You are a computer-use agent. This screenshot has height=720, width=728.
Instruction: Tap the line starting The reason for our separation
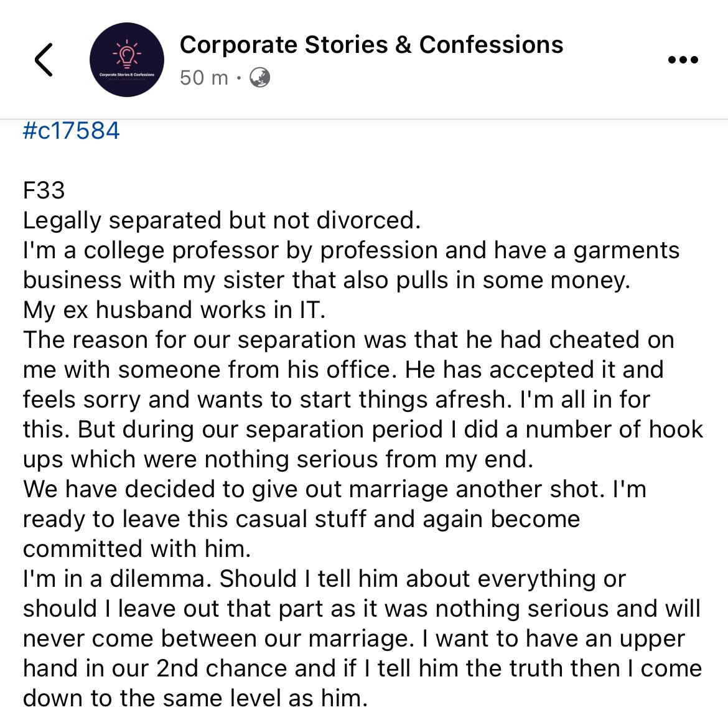[348, 339]
